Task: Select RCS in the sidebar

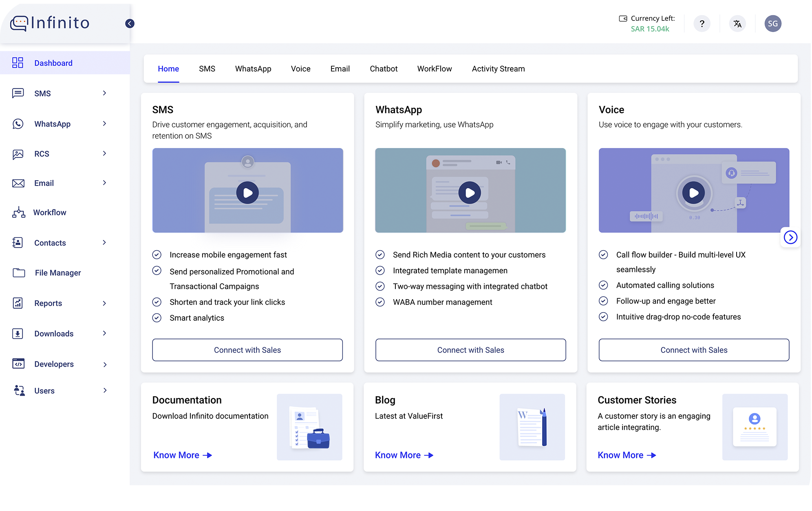Action: [18, 154]
